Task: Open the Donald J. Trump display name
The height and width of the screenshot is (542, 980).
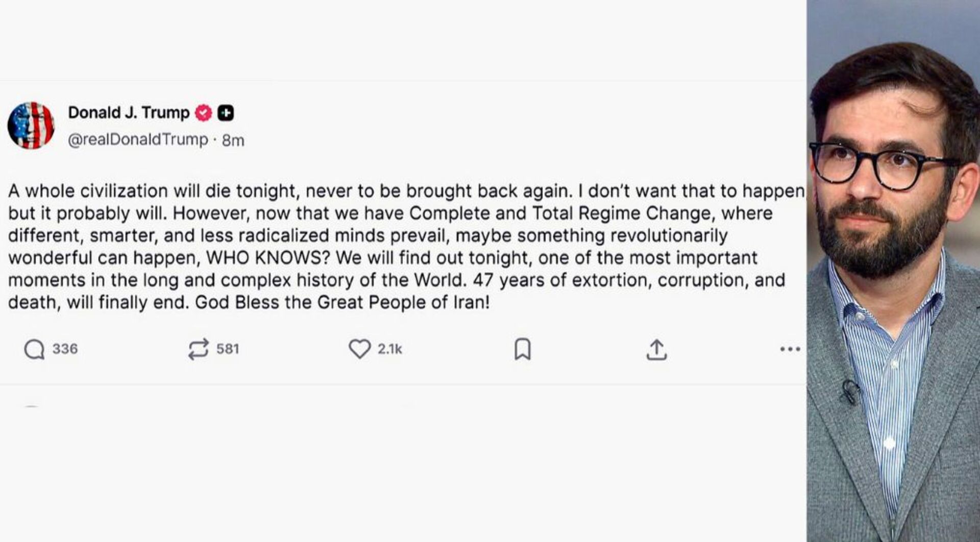Action: click(x=129, y=112)
